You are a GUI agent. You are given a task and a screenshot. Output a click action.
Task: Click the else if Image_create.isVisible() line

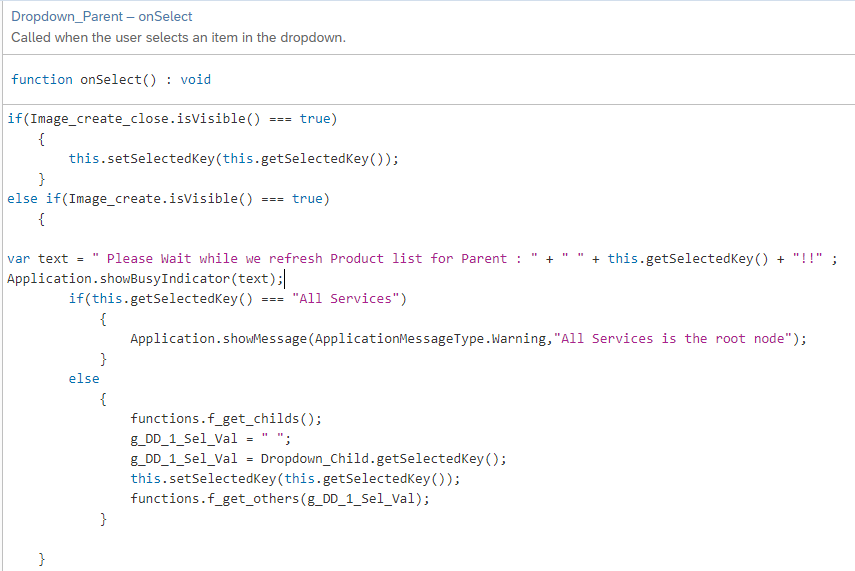pos(168,199)
